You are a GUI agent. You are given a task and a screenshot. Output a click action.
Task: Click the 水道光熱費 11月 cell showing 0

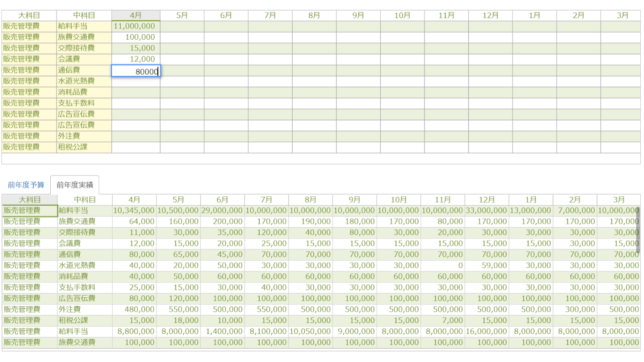(x=443, y=265)
